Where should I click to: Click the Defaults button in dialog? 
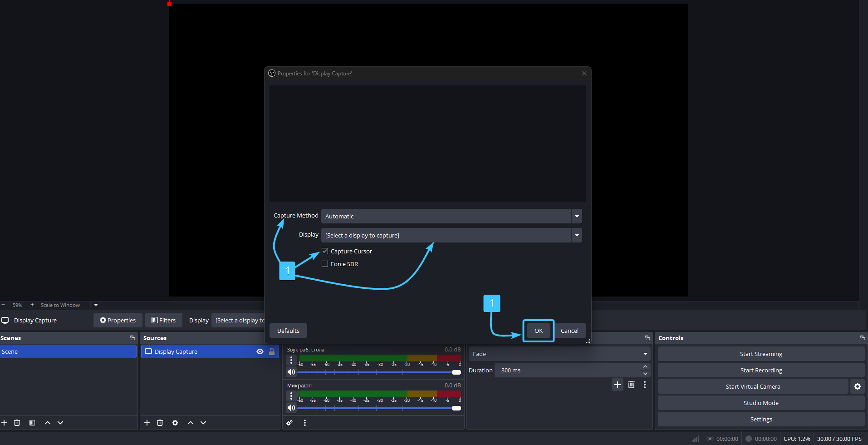(x=288, y=331)
